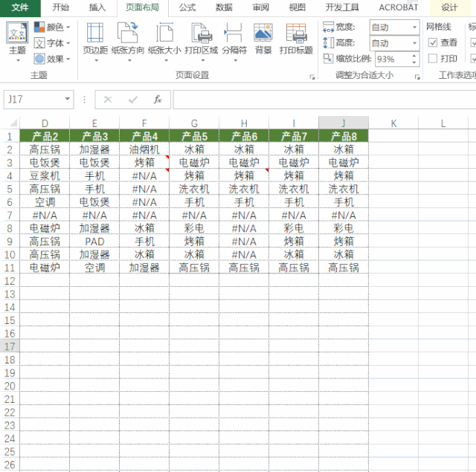Expand the Name Box dropdown arrow

pyautogui.click(x=68, y=99)
